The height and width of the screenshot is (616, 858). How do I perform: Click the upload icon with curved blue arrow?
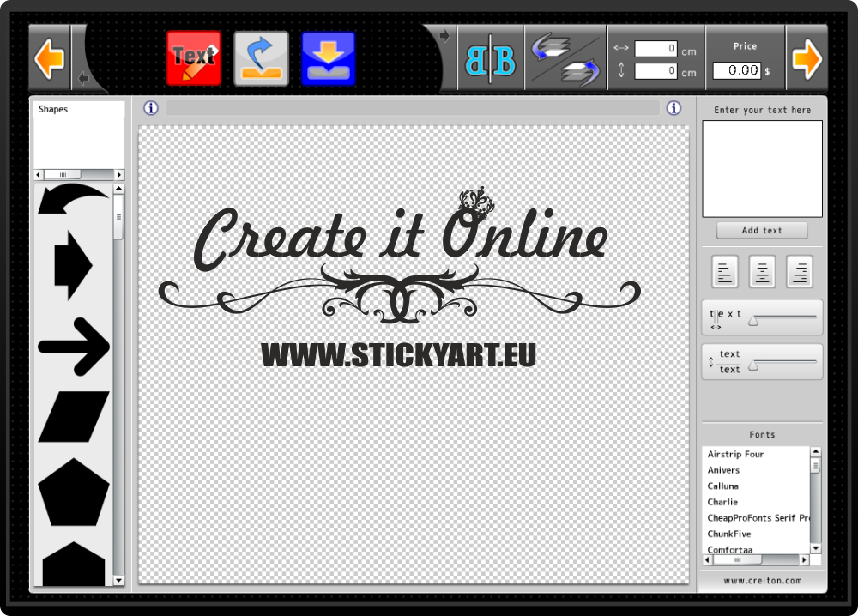pos(262,58)
